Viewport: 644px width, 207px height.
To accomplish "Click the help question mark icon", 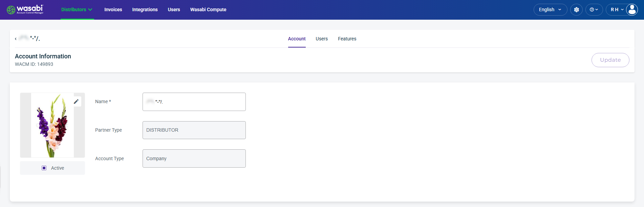I will pyautogui.click(x=594, y=10).
